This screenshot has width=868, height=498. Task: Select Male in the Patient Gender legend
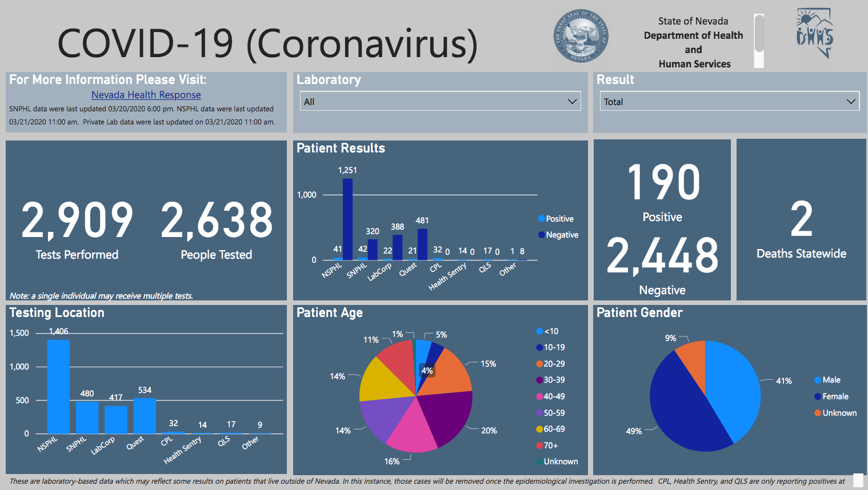pos(827,380)
